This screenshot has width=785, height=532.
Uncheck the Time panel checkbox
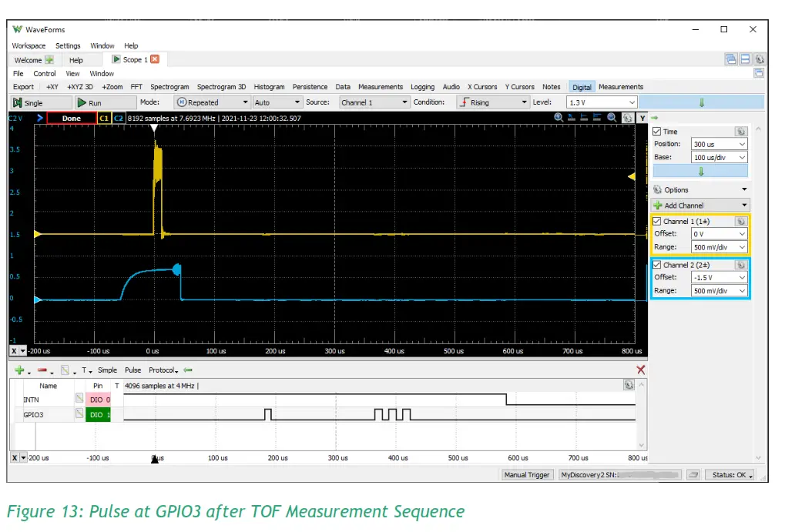click(x=657, y=131)
